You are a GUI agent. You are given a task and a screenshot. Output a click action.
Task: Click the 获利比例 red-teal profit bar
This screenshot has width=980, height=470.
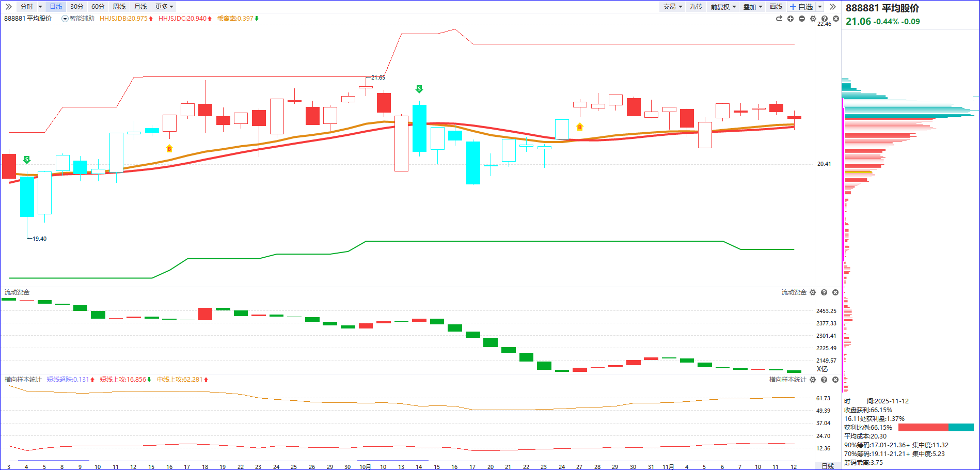936,428
